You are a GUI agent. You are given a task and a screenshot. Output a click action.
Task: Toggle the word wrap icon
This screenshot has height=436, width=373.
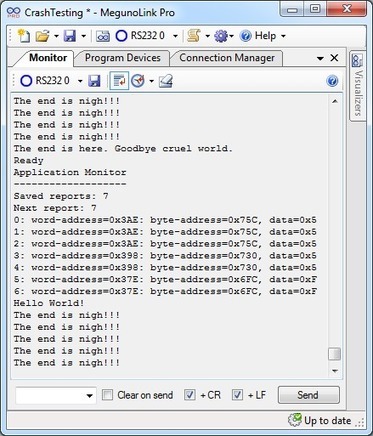pyautogui.click(x=119, y=81)
